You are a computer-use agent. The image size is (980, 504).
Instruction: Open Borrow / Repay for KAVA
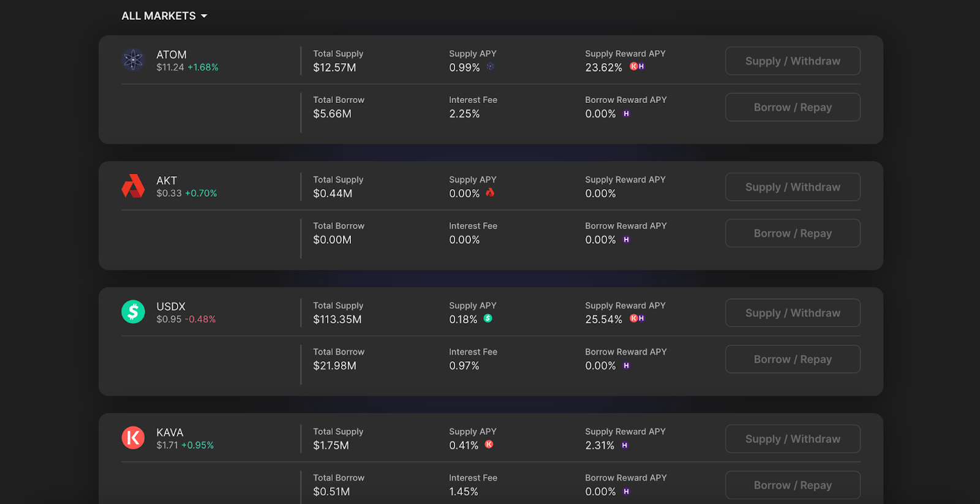tap(793, 484)
